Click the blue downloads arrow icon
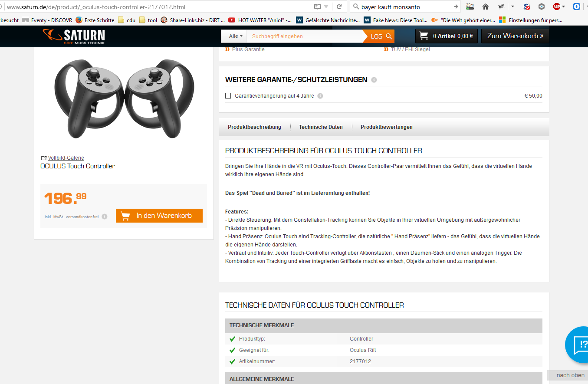Image resolution: width=588 pixels, height=384 pixels. click(x=576, y=7)
